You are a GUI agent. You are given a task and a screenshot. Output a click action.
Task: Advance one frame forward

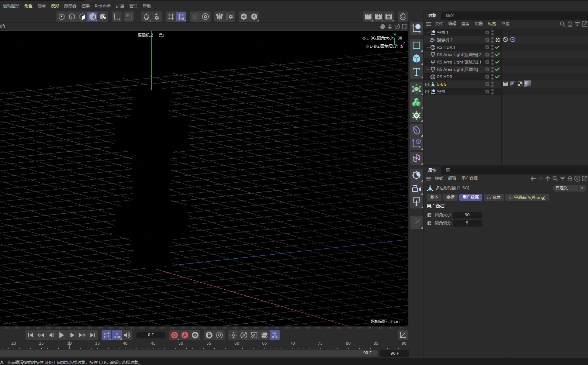click(72, 335)
